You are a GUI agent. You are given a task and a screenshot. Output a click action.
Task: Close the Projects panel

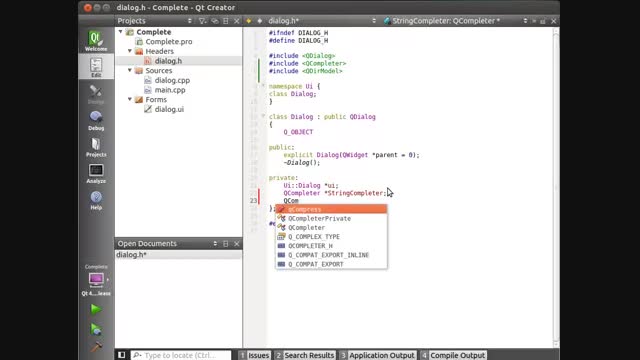236,21
